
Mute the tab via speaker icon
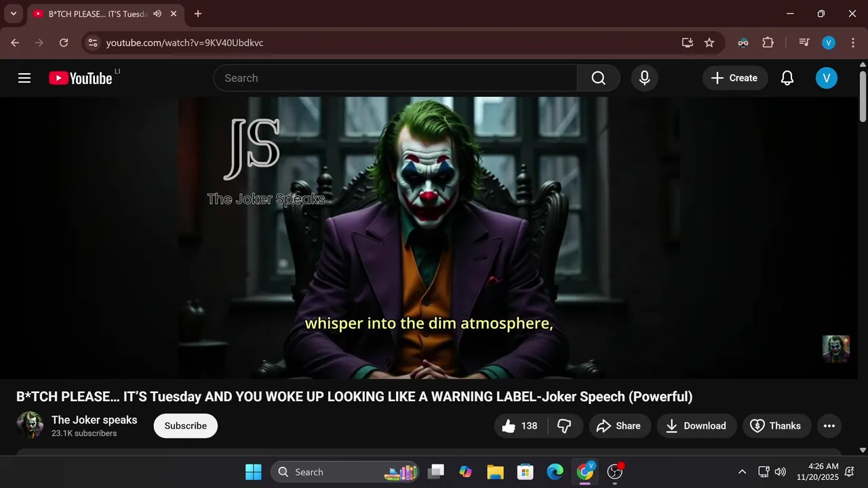coord(157,14)
